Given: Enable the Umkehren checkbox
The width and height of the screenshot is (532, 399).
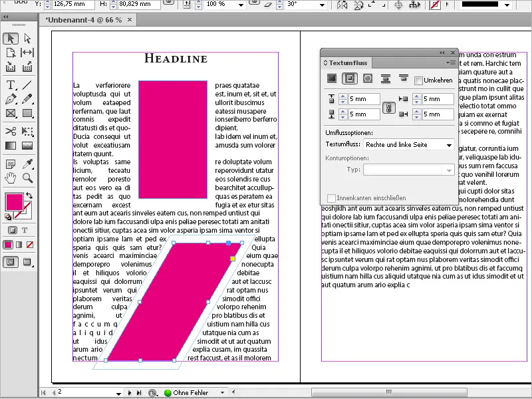Looking at the screenshot, I should click(x=418, y=80).
